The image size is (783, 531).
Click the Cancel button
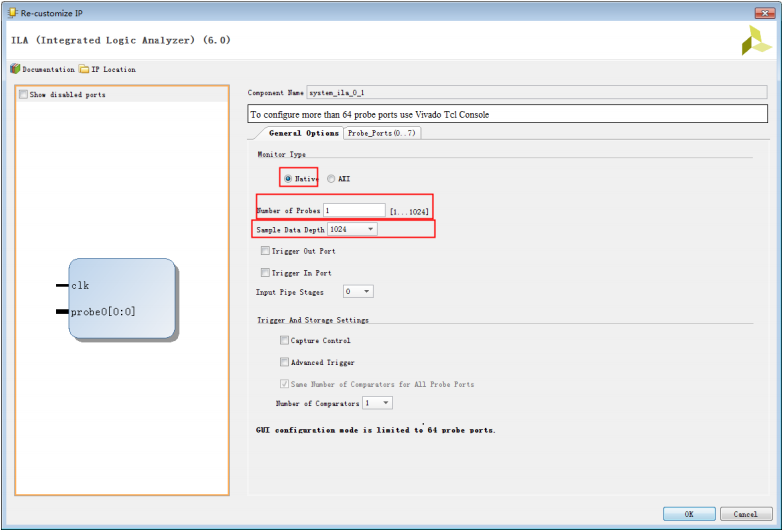tap(746, 514)
